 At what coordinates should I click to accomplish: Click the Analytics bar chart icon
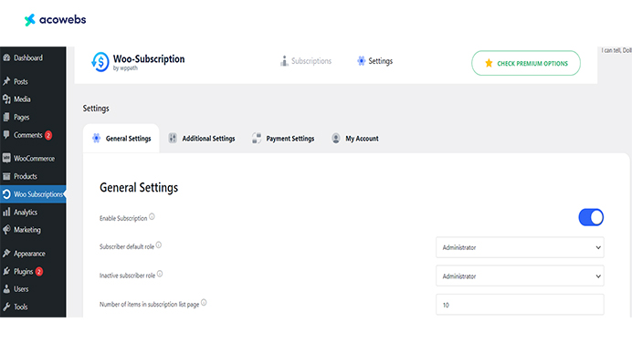click(6, 212)
